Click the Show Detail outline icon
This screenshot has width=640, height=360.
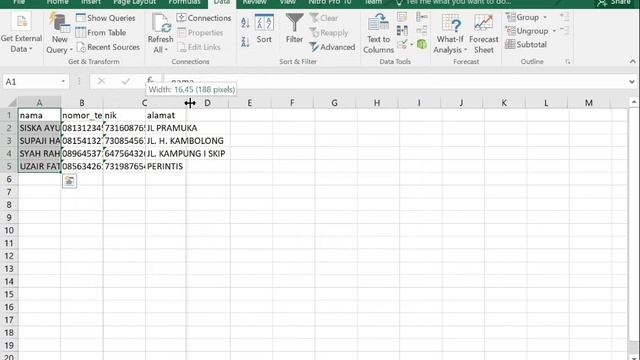point(564,17)
